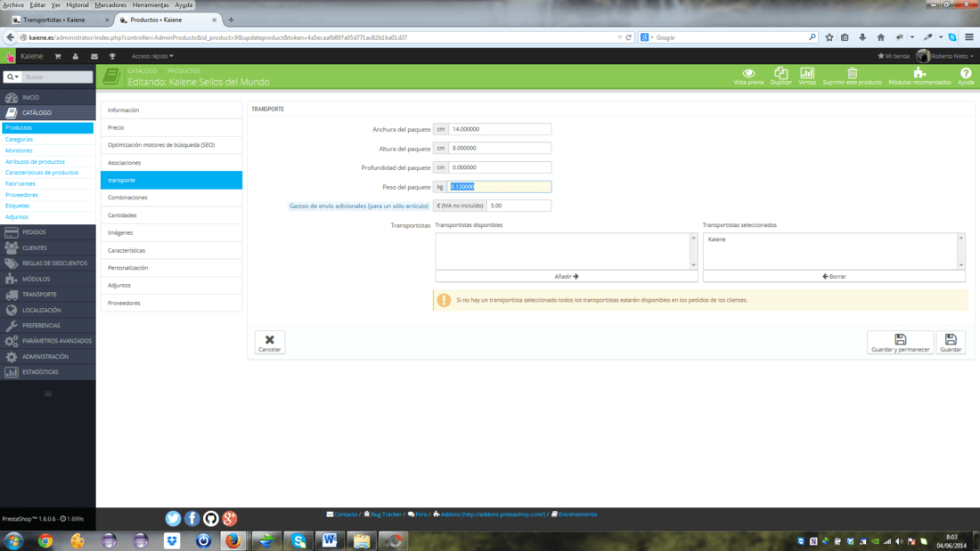The image size is (980, 551).
Task: Click the Guardar button
Action: pyautogui.click(x=951, y=343)
